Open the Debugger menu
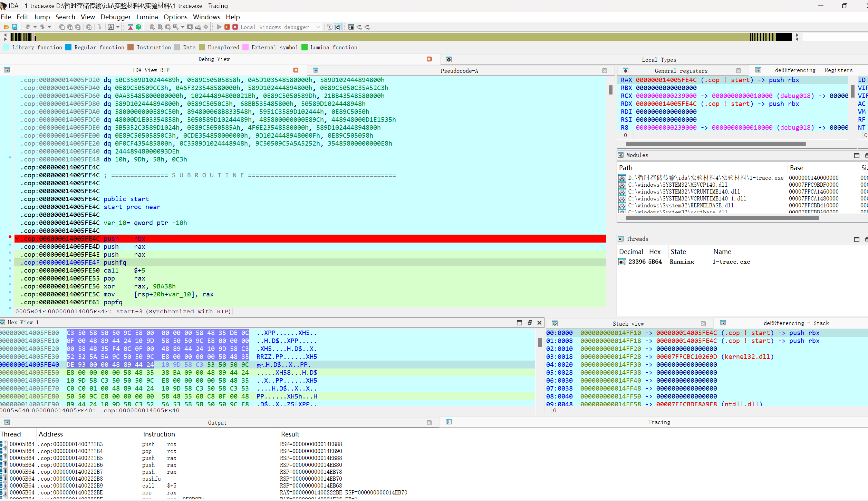The height and width of the screenshot is (501, 868). tap(115, 17)
